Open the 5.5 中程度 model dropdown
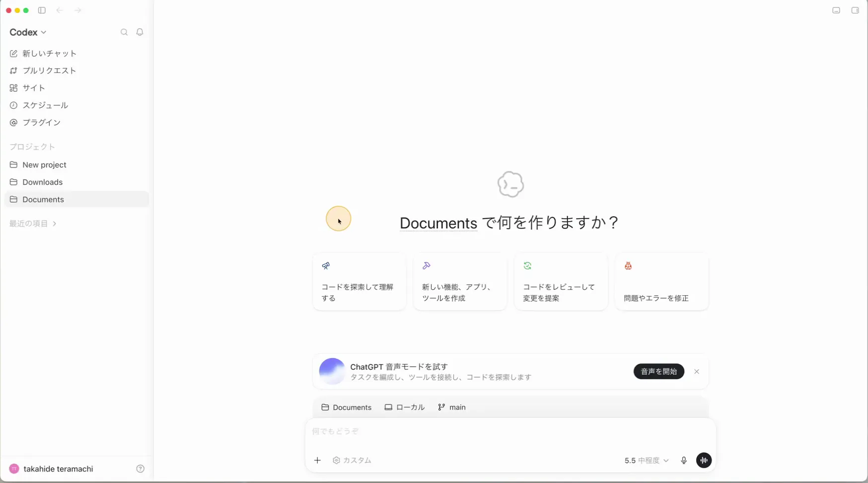868x483 pixels. point(647,461)
